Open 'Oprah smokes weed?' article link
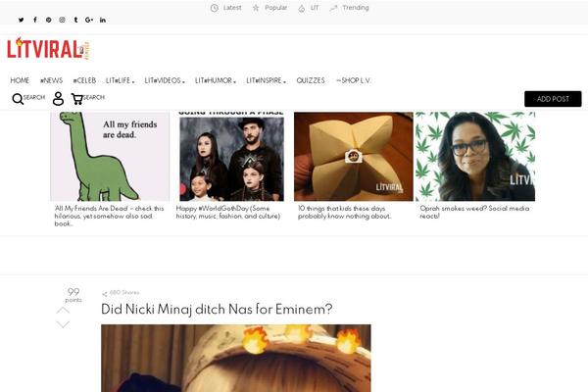Screen dimensions: 588x392 click(474, 213)
